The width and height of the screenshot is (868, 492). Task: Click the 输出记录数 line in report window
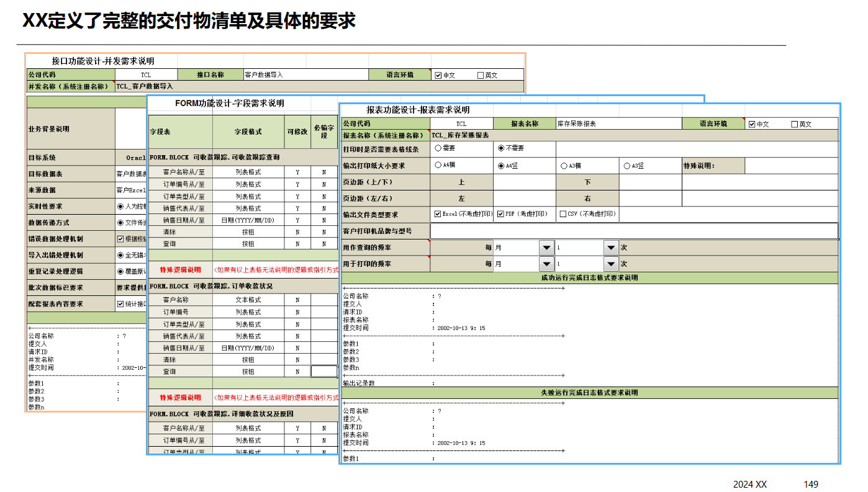359,383
